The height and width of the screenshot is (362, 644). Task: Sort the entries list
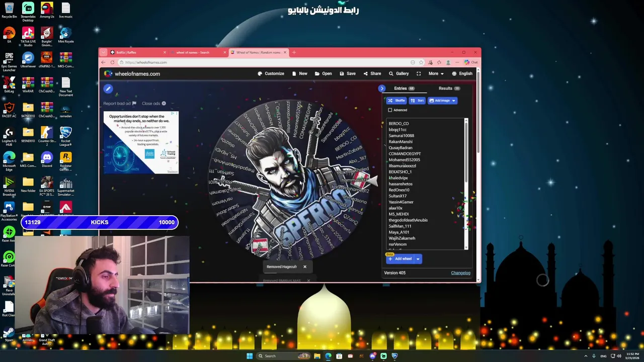417,101
